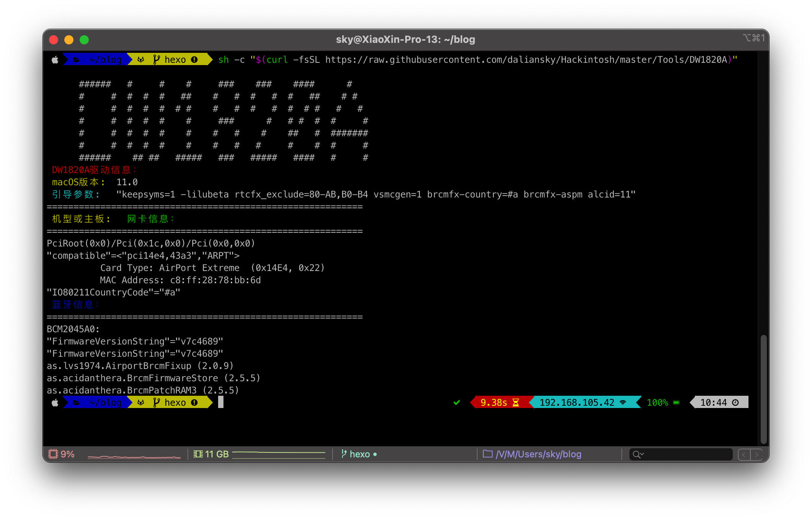812x519 pixels.
Task: Click the CPU usage chip icon
Action: (x=53, y=454)
